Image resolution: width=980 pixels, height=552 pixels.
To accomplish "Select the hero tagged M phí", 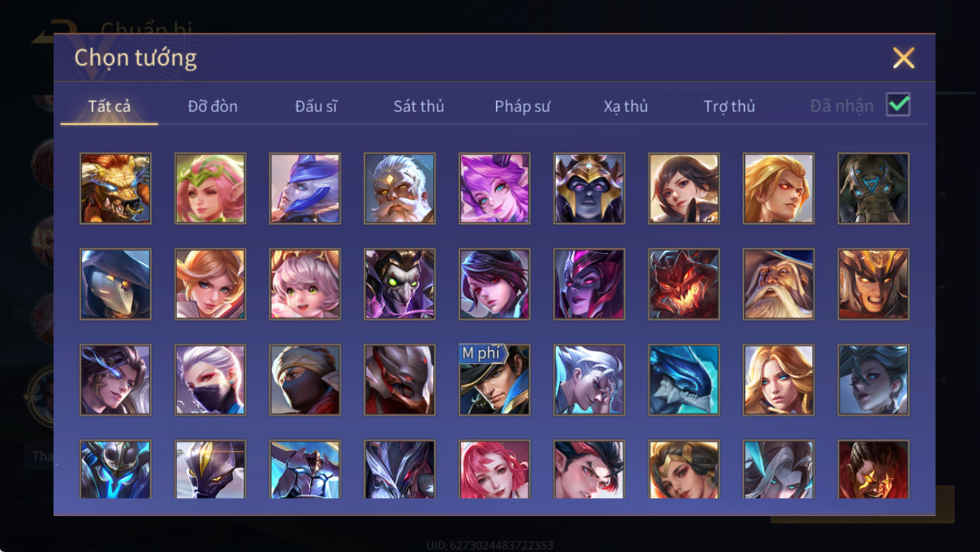I will (x=494, y=380).
